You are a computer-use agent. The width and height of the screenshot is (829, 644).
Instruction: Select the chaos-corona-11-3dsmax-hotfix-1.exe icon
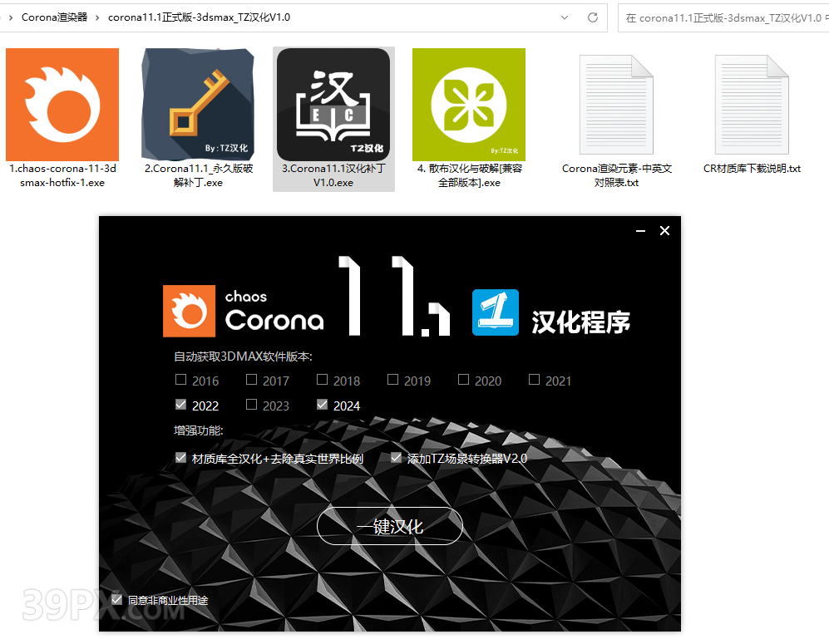pyautogui.click(x=62, y=105)
